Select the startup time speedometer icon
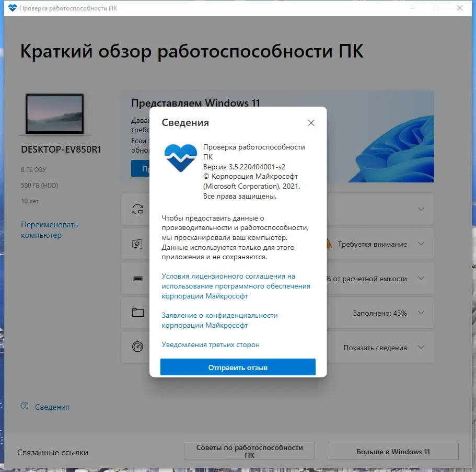Screen dimensions: 476x472 coord(137,347)
